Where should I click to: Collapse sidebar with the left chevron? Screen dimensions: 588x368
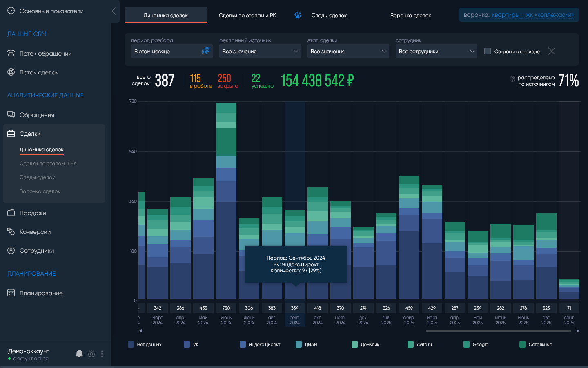pos(114,11)
